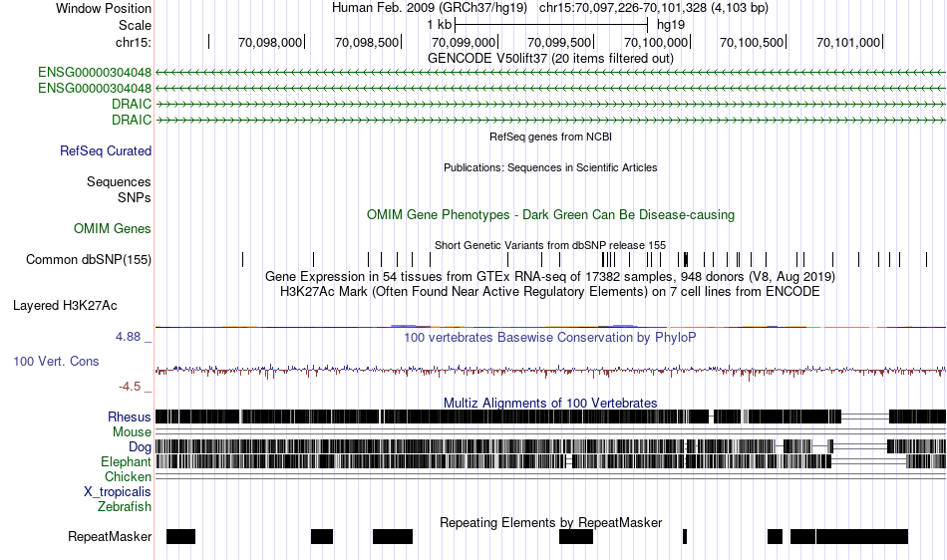Select the X_tropicalis alignment label
The width and height of the screenshot is (947, 560).
[118, 492]
